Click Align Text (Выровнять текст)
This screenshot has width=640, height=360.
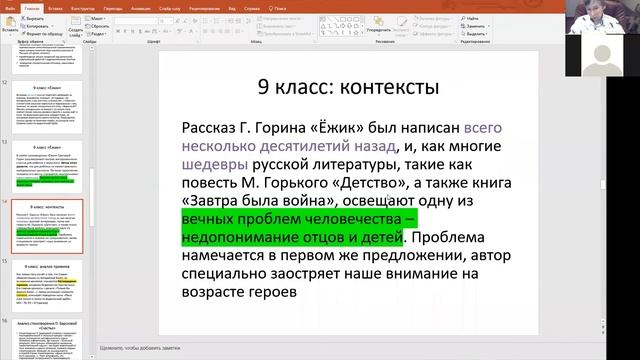point(276,26)
